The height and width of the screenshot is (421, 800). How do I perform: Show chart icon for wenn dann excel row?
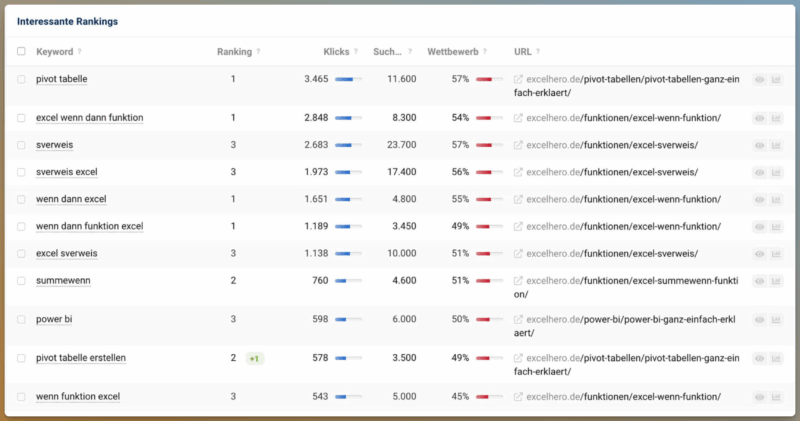776,200
